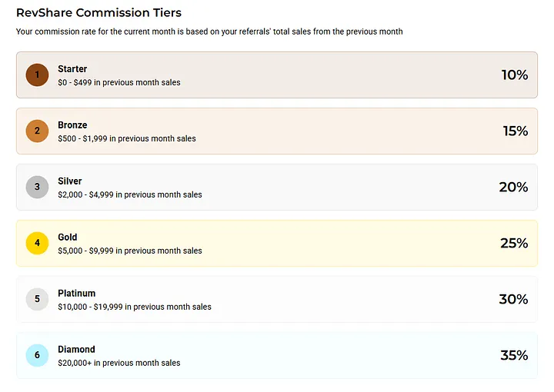
Task: Select the Silver tier title
Action: click(x=69, y=181)
